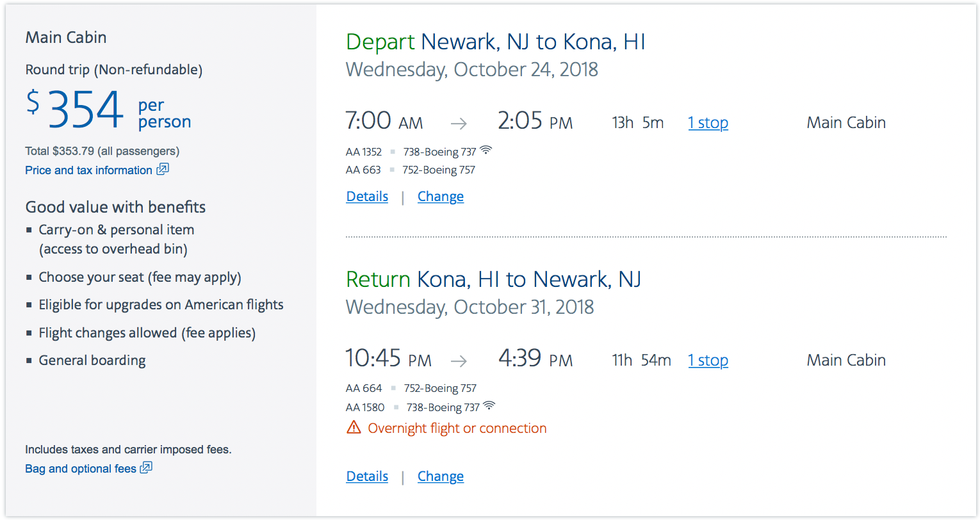Click arrow between 7:00 AM and 2:05 PM
Image resolution: width=980 pixels, height=520 pixels.
pos(459,124)
